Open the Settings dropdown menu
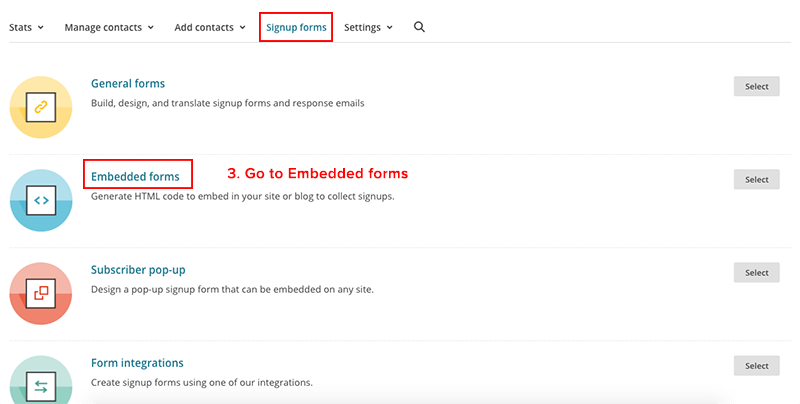The width and height of the screenshot is (800, 404). pos(368,27)
